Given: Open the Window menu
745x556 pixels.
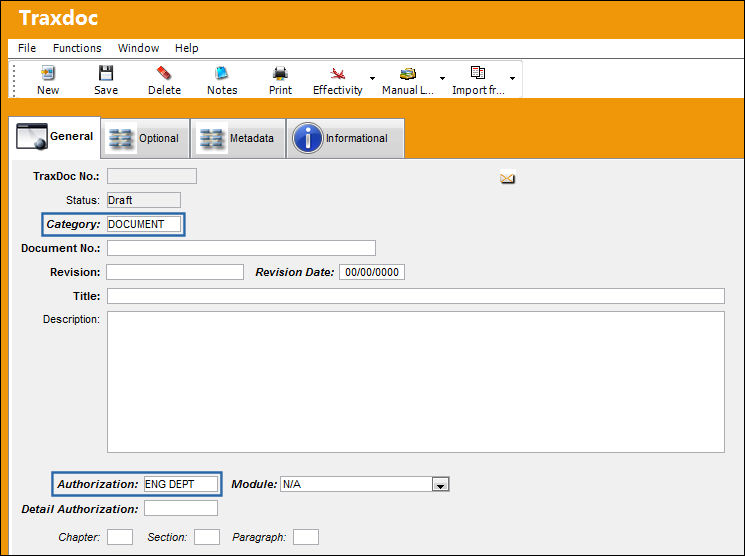Looking at the screenshot, I should point(138,48).
